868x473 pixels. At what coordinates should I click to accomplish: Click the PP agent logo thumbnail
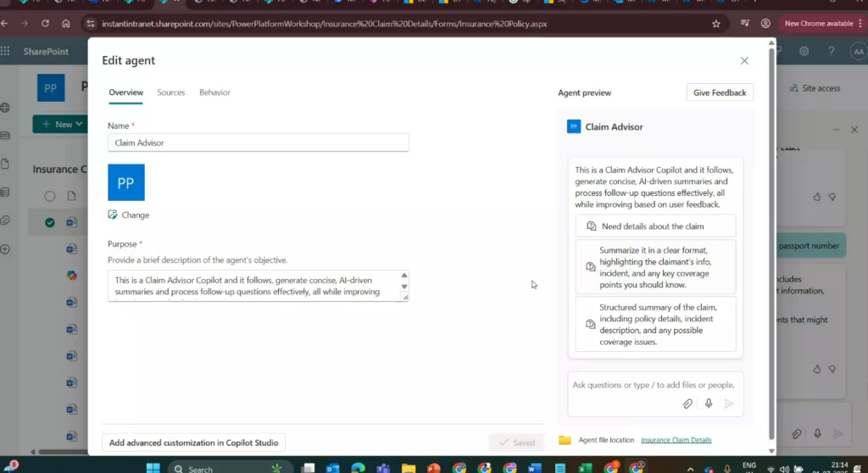126,182
